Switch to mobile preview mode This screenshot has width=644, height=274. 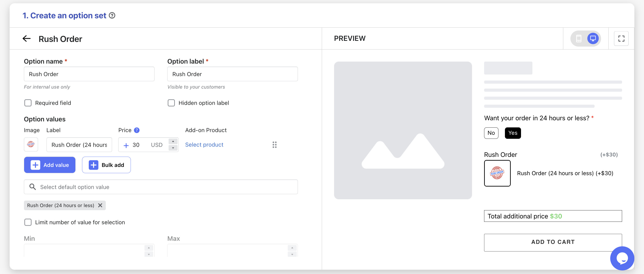[x=578, y=38]
